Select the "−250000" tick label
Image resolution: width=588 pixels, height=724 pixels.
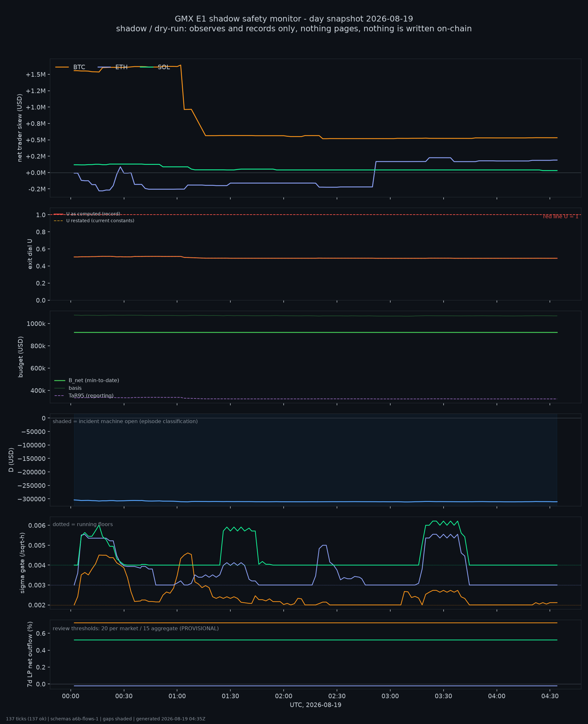(32, 485)
